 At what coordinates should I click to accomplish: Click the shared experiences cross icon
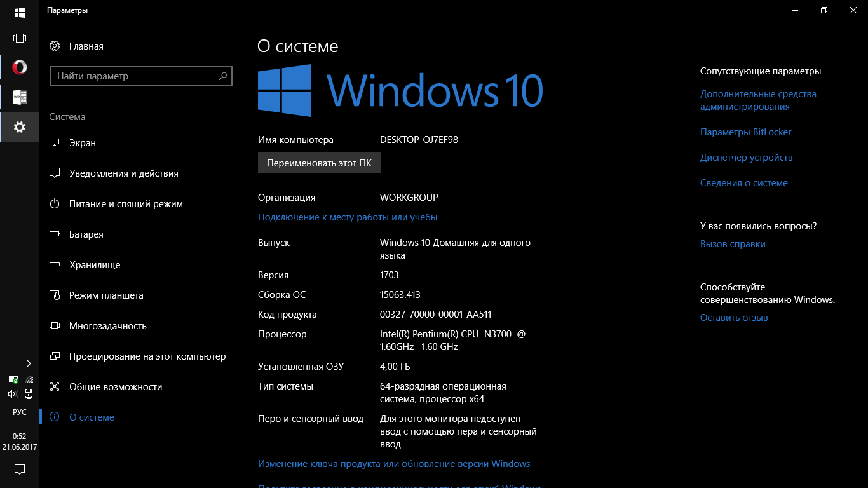[x=55, y=387]
